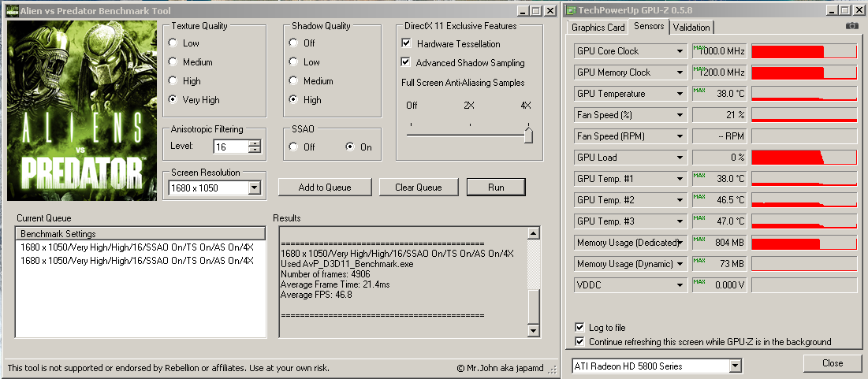This screenshot has height=379, width=868.
Task: Click the anti-aliasing samples slider handle
Action: (528, 135)
